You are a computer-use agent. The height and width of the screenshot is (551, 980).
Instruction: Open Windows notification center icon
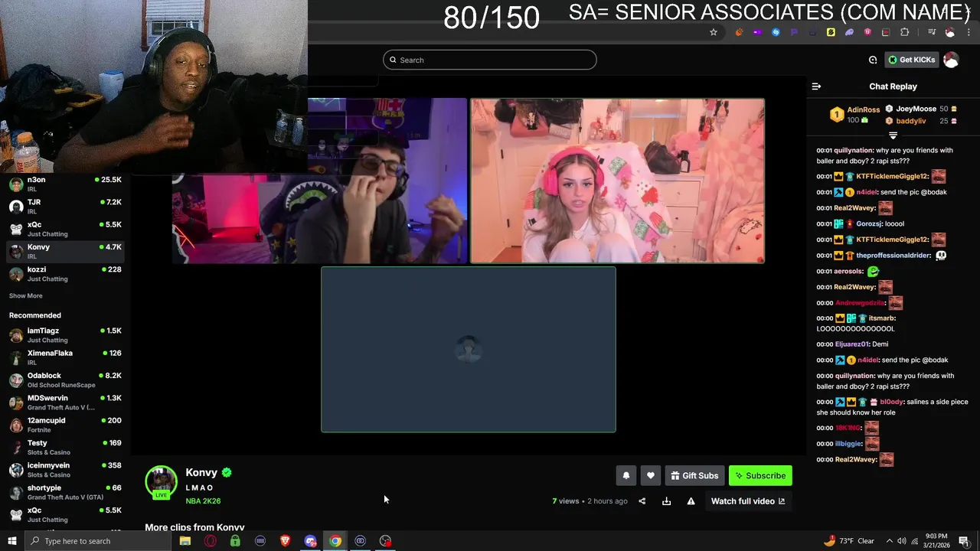click(x=964, y=541)
